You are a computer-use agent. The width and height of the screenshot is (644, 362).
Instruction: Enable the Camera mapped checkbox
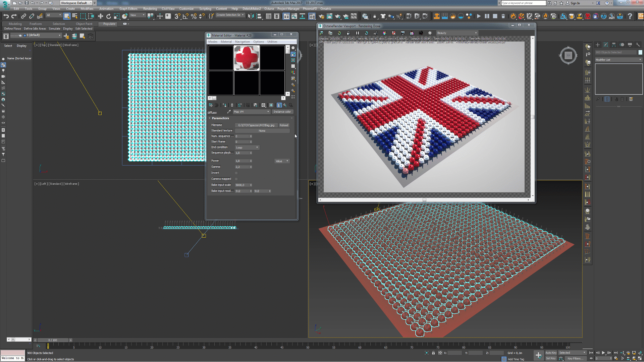click(x=236, y=179)
